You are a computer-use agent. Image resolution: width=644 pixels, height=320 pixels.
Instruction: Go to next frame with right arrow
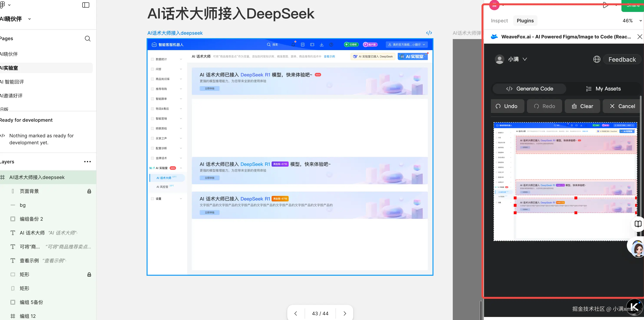click(345, 313)
